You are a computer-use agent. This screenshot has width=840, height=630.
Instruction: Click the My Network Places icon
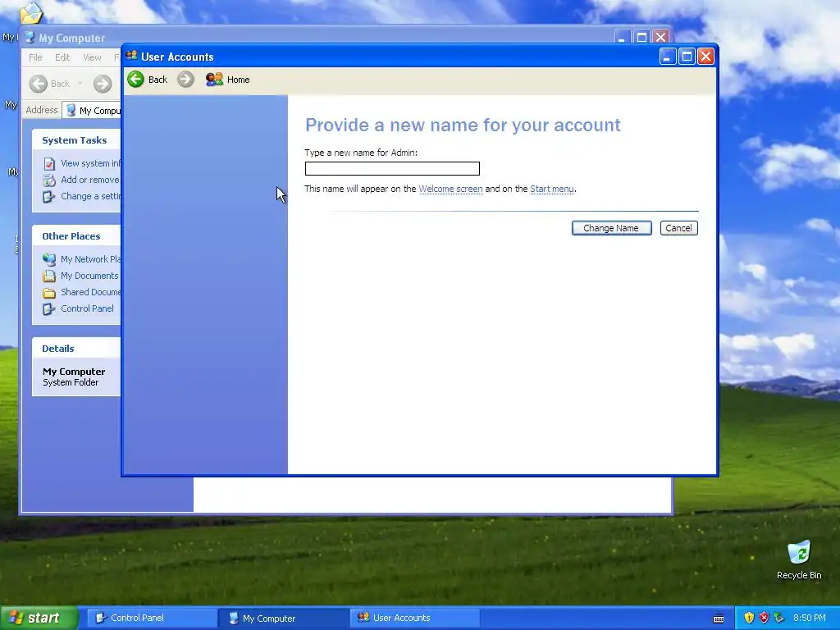coord(48,259)
